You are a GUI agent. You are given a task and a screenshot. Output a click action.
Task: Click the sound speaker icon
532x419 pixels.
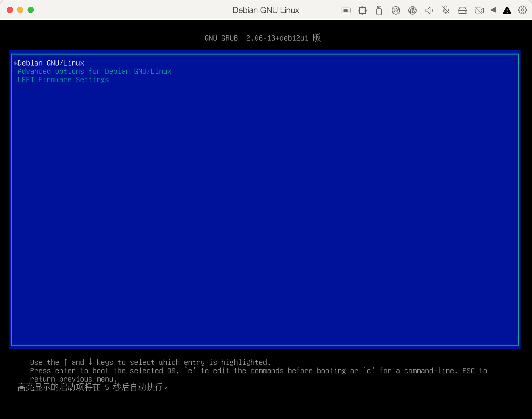pyautogui.click(x=429, y=10)
